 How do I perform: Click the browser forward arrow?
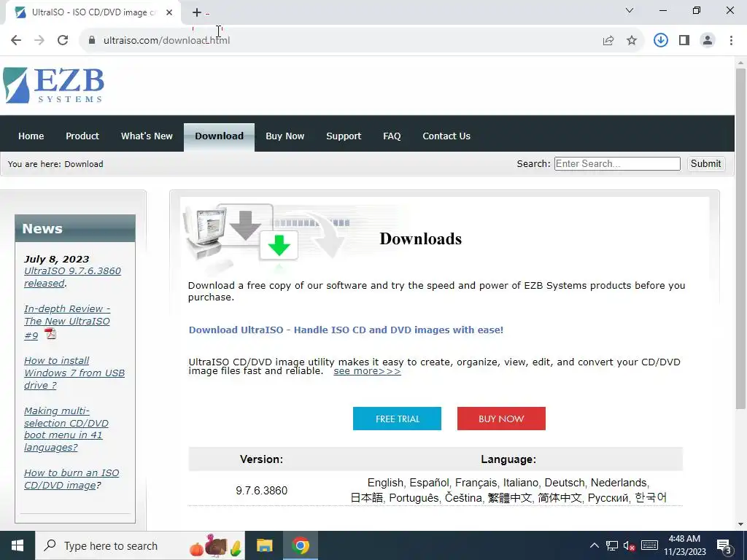click(x=39, y=41)
